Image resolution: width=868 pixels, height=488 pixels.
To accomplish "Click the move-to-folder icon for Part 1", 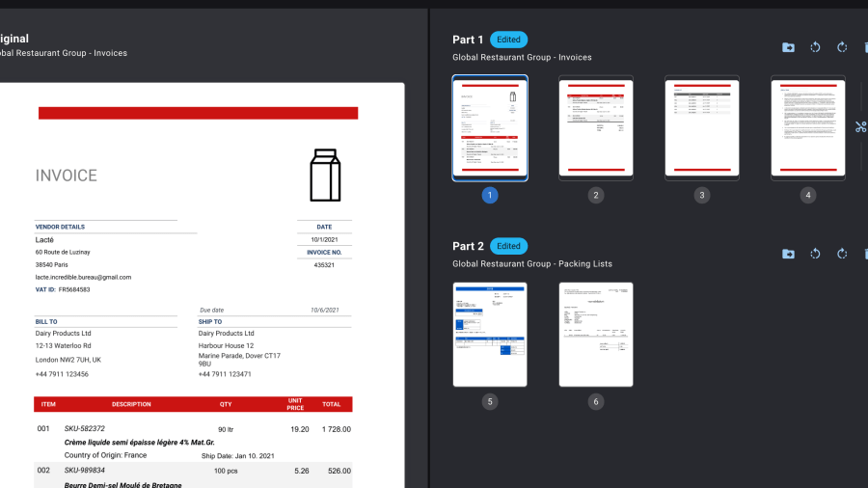I will pos(788,47).
